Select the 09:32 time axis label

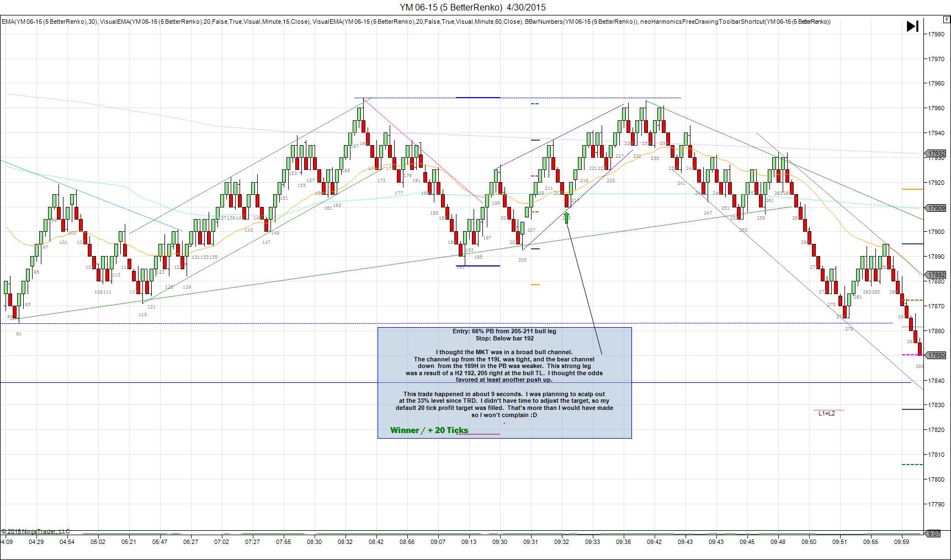562,542
